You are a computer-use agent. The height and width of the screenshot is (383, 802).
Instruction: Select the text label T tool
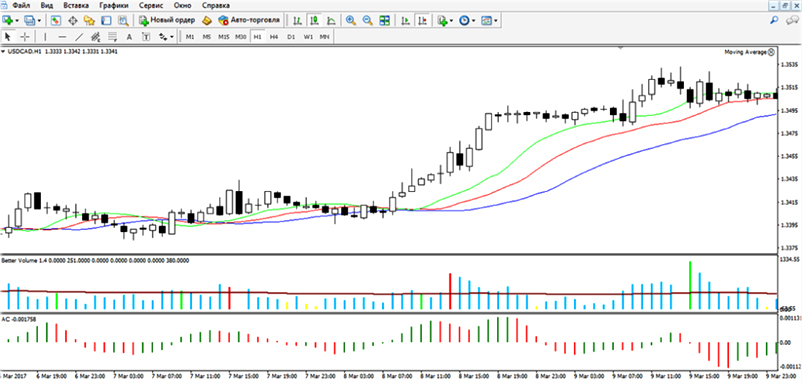pos(146,37)
